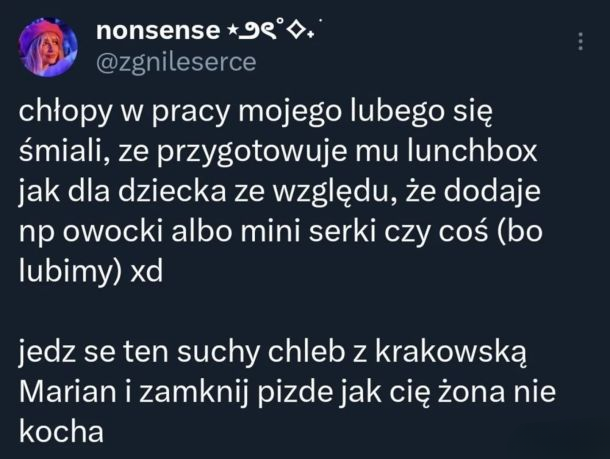Open the nonsense profile avatar picture
The height and width of the screenshot is (459, 610).
tap(48, 47)
